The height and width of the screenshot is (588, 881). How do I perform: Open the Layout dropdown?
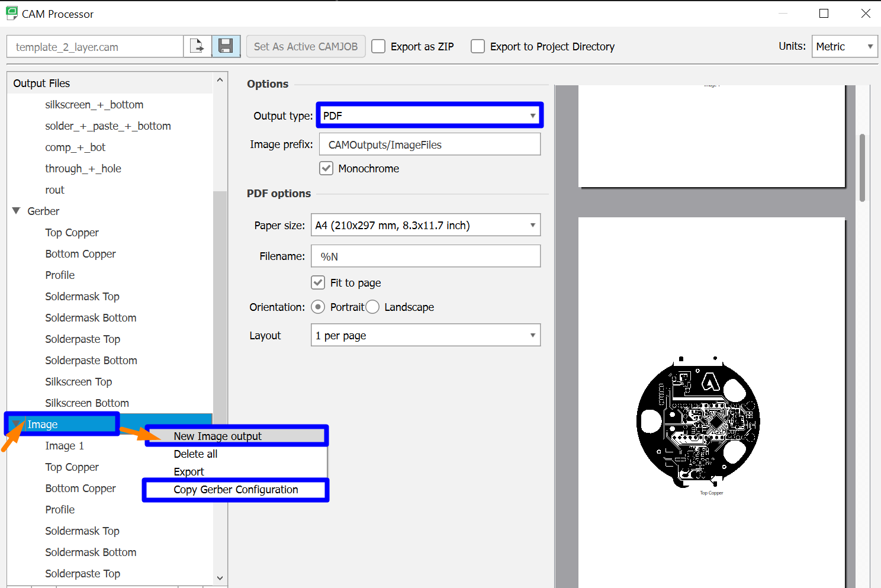425,335
